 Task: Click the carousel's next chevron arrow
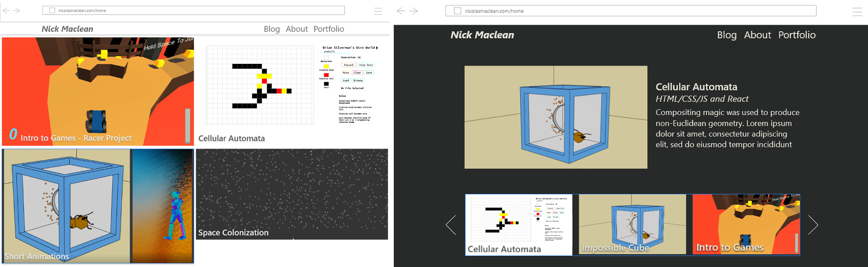[813, 225]
